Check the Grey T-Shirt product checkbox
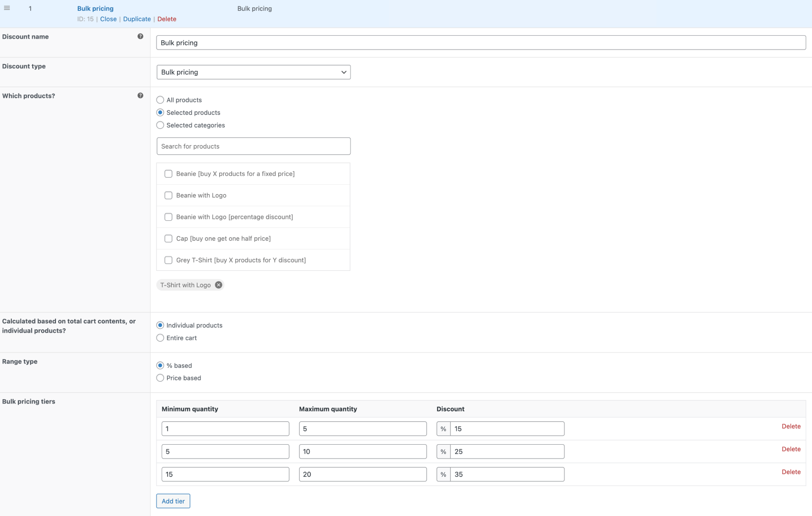812x516 pixels. point(168,260)
